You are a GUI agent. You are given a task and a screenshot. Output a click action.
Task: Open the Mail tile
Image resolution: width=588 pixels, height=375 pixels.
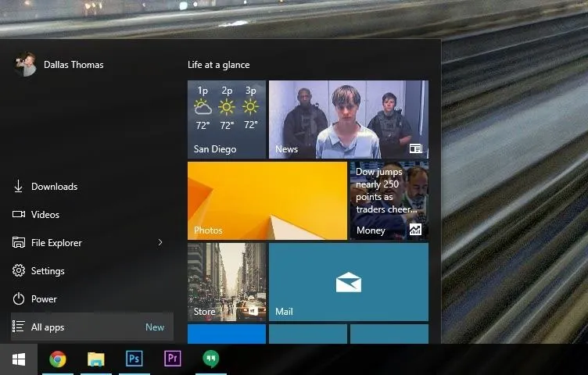coord(349,282)
